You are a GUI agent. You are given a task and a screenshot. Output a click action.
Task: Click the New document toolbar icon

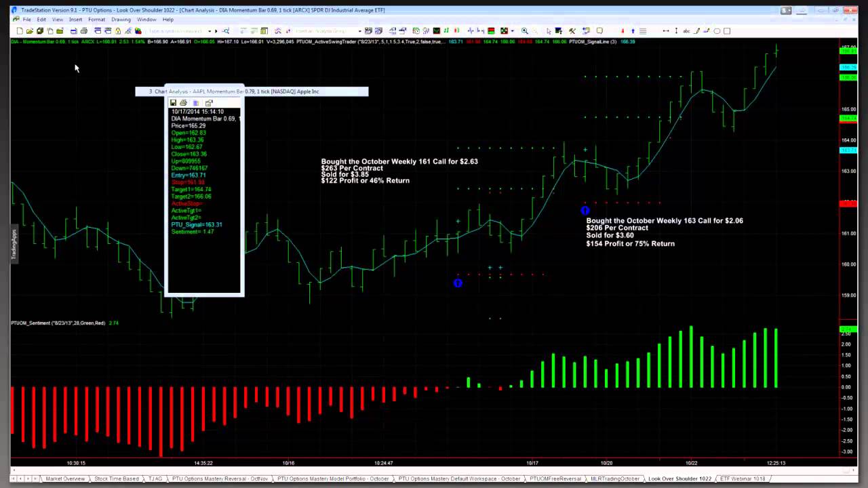[19, 31]
